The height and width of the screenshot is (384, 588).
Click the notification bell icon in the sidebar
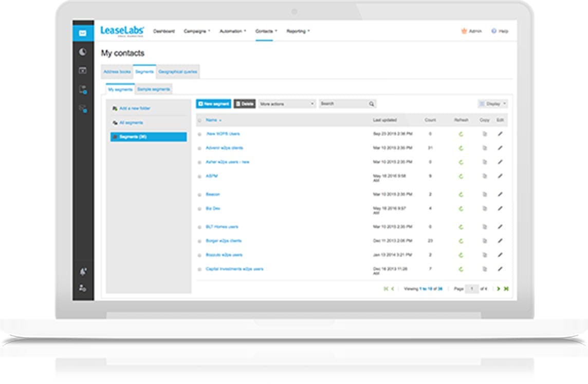tap(83, 271)
